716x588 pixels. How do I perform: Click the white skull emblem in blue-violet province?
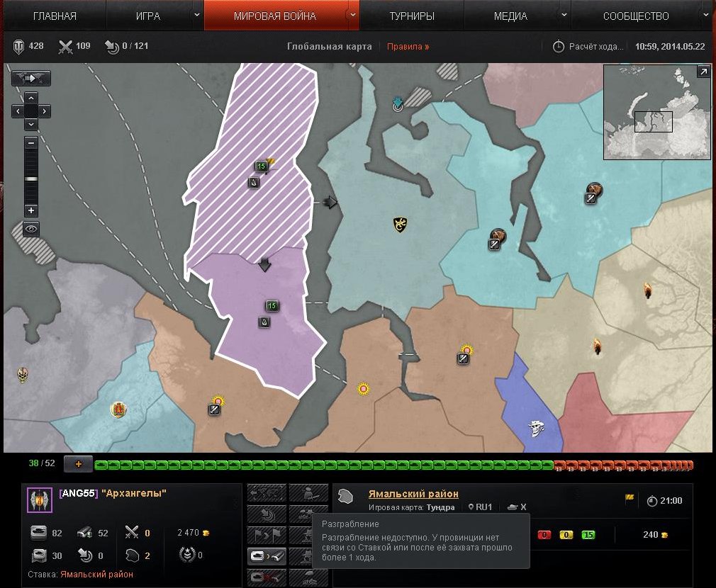pos(536,428)
